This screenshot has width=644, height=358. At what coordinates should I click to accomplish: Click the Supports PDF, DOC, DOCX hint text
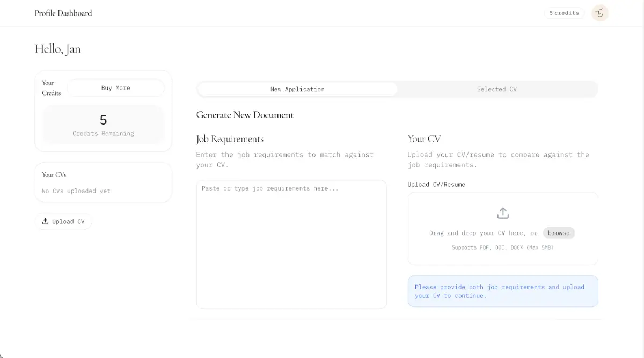502,247
